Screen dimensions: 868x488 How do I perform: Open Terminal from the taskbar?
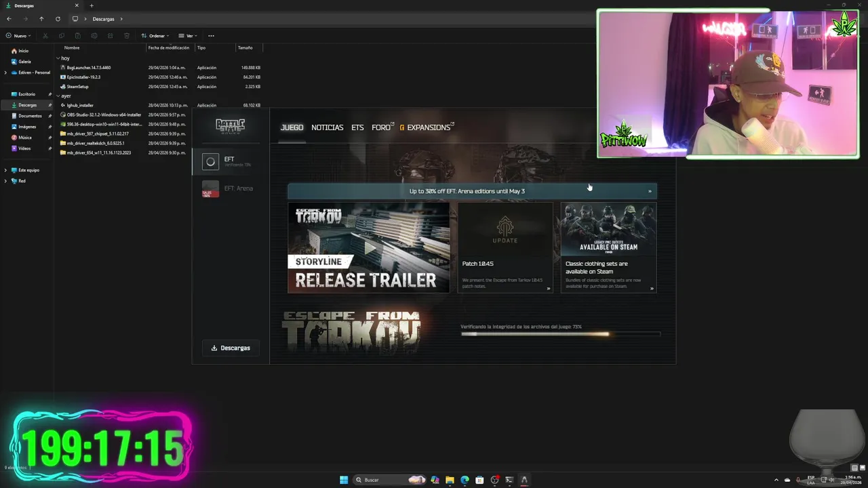click(509, 480)
